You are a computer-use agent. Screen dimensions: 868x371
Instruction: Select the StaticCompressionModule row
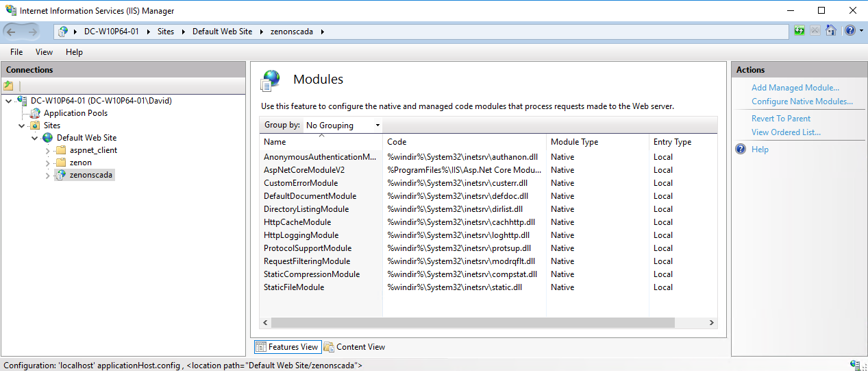(x=488, y=274)
